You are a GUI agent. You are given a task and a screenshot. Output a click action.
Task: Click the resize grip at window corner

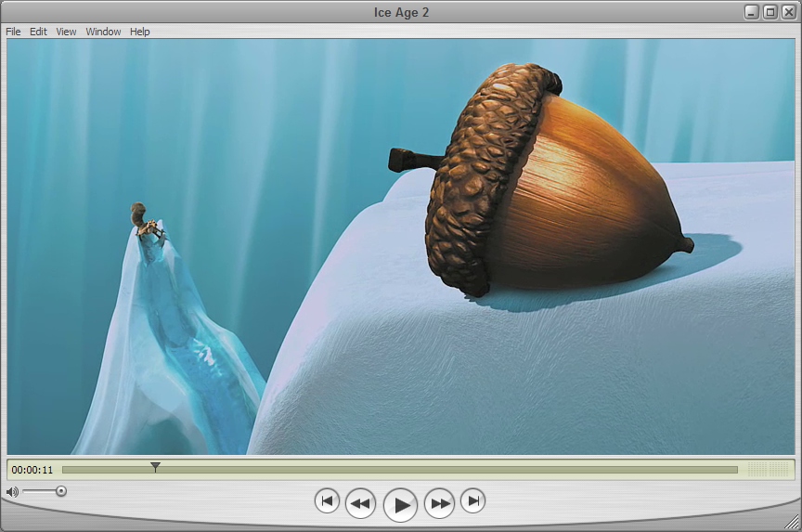click(x=793, y=523)
